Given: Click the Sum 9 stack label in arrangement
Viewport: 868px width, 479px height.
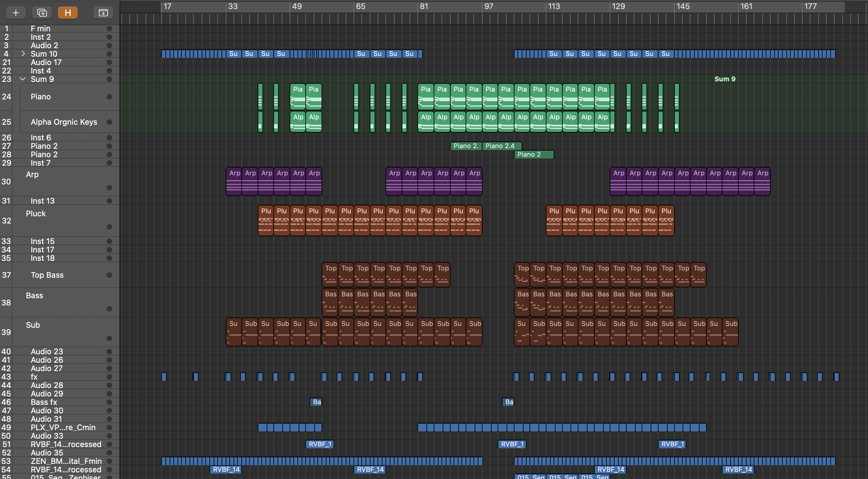Looking at the screenshot, I should pos(725,79).
